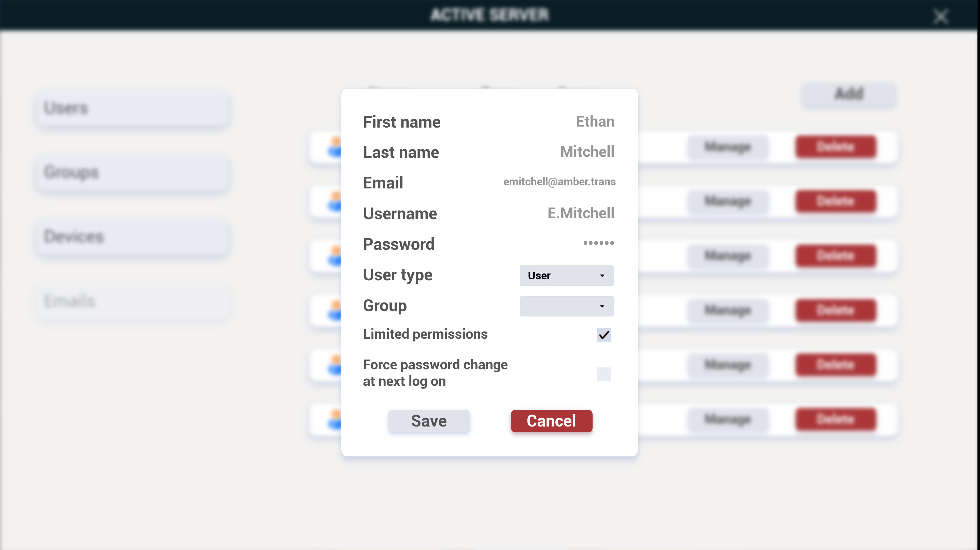Select the Users section in the sidebar
The width and height of the screenshot is (980, 550).
(x=132, y=108)
